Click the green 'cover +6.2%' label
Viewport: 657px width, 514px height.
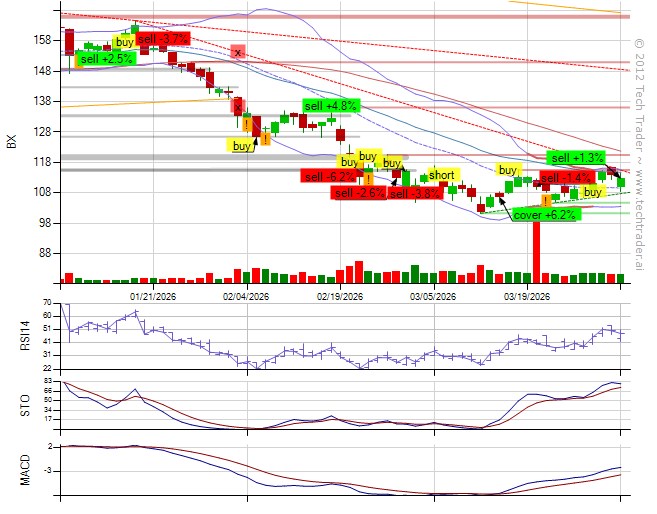(544, 215)
